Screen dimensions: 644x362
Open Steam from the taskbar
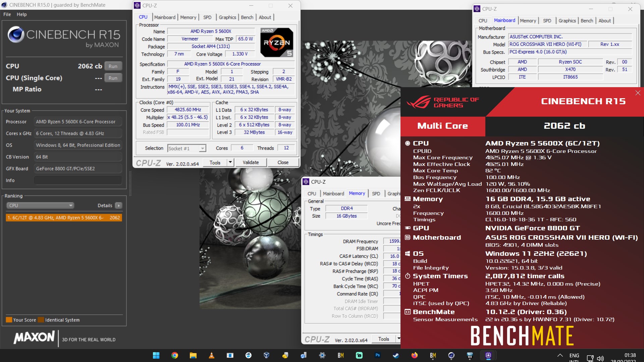point(396,355)
